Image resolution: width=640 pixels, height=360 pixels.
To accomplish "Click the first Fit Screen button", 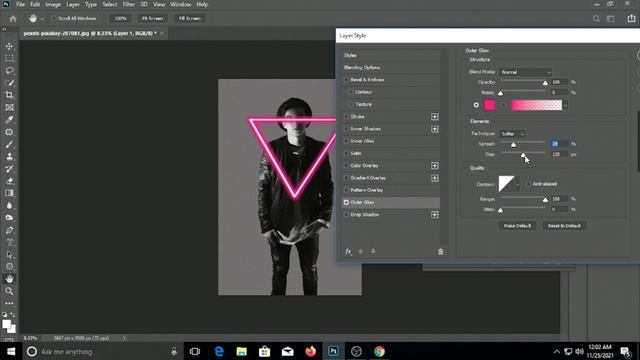I will [x=152, y=18].
